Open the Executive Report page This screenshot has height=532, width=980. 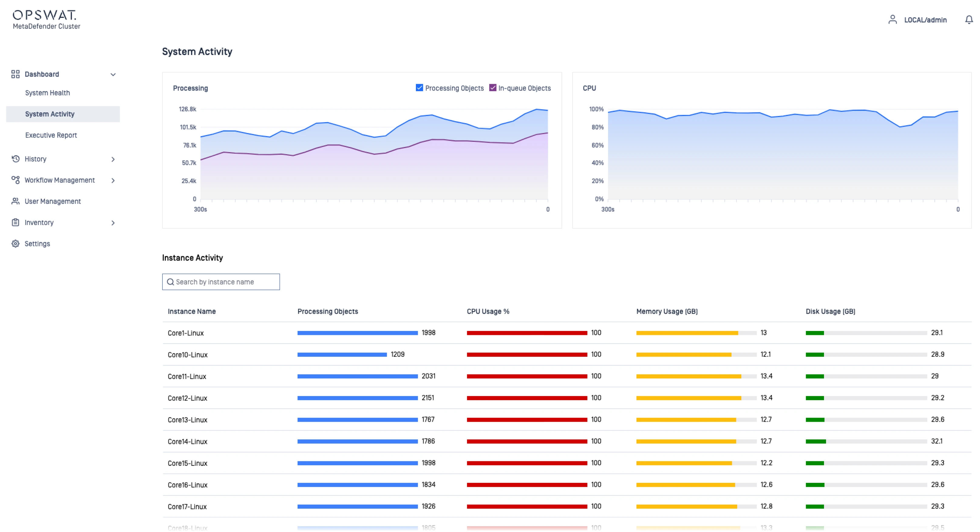(x=51, y=135)
